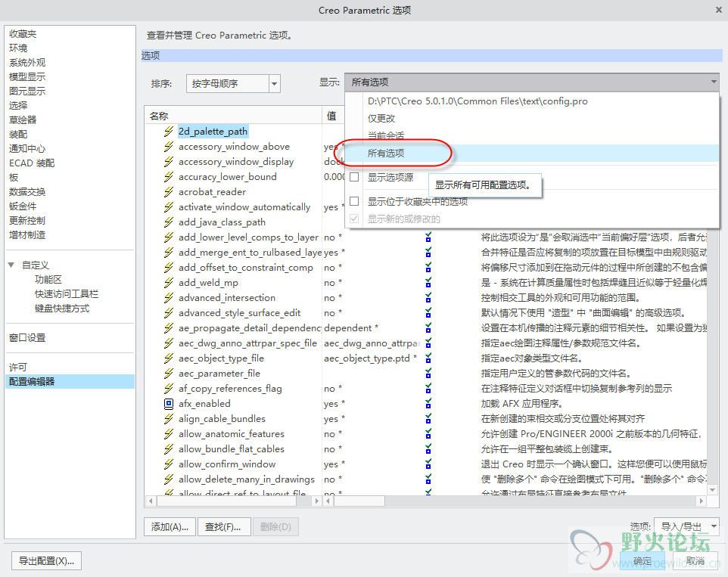The height and width of the screenshot is (577, 728).
Task: Click the lightning icon beside add_java_class_path
Action: pyautogui.click(x=169, y=222)
